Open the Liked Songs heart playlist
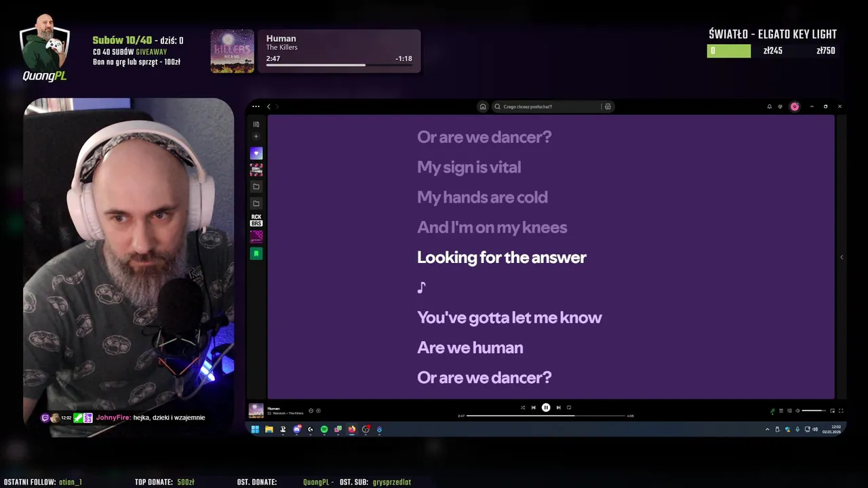868x488 pixels. [256, 153]
